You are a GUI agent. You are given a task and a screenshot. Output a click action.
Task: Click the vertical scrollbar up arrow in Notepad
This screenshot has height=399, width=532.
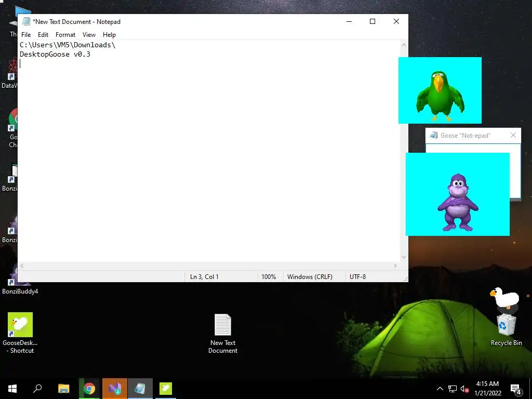[404, 45]
